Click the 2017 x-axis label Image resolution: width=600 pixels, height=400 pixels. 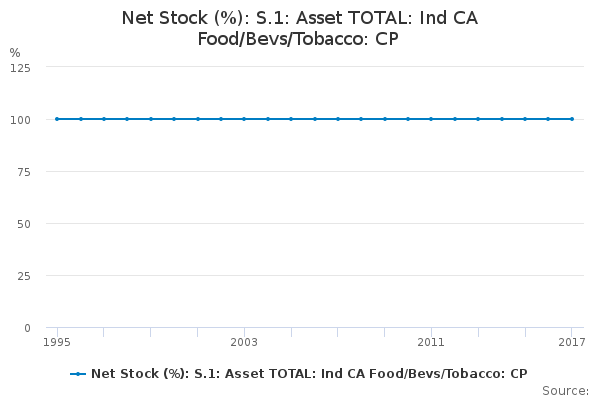(x=572, y=342)
